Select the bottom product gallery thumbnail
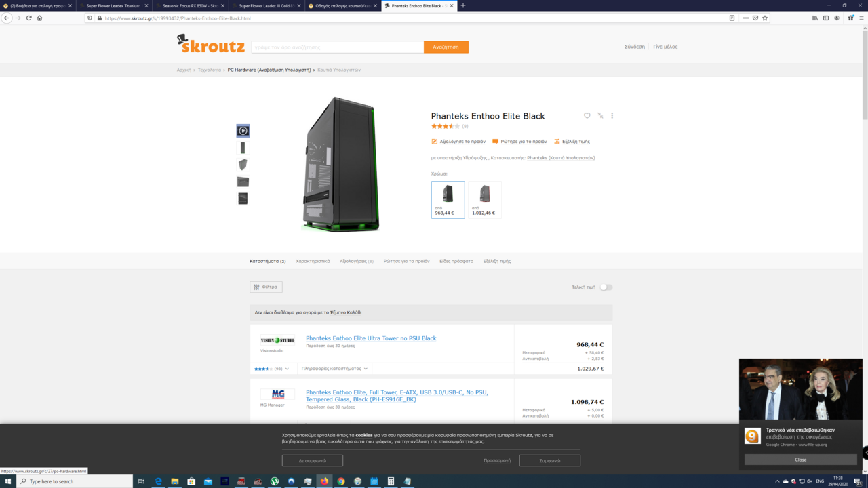 point(243,199)
